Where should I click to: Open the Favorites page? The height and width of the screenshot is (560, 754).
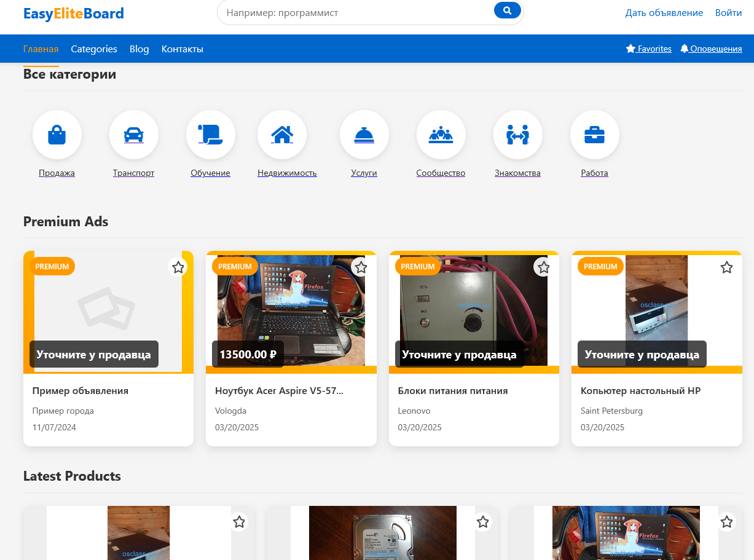click(x=648, y=49)
